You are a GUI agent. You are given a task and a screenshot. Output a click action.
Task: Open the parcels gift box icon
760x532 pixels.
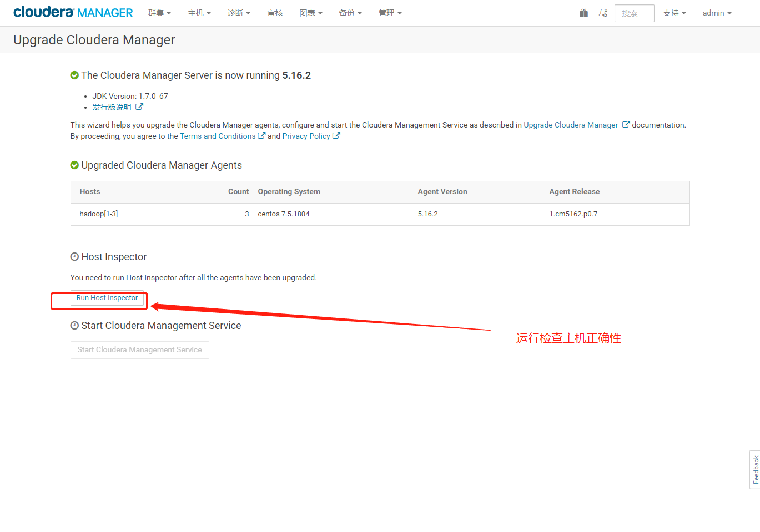coord(584,13)
